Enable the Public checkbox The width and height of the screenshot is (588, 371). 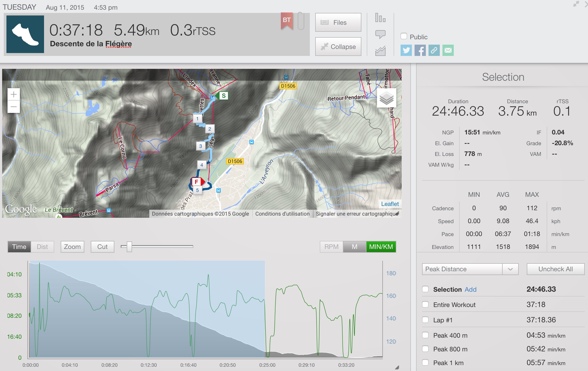click(404, 36)
